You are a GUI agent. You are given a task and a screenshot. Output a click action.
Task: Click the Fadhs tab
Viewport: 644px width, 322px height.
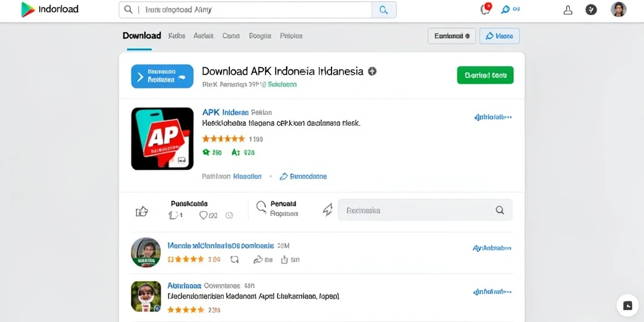[177, 36]
